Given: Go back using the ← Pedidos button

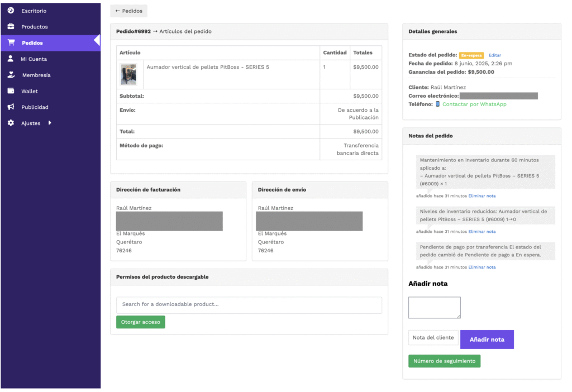Looking at the screenshot, I should (x=128, y=11).
